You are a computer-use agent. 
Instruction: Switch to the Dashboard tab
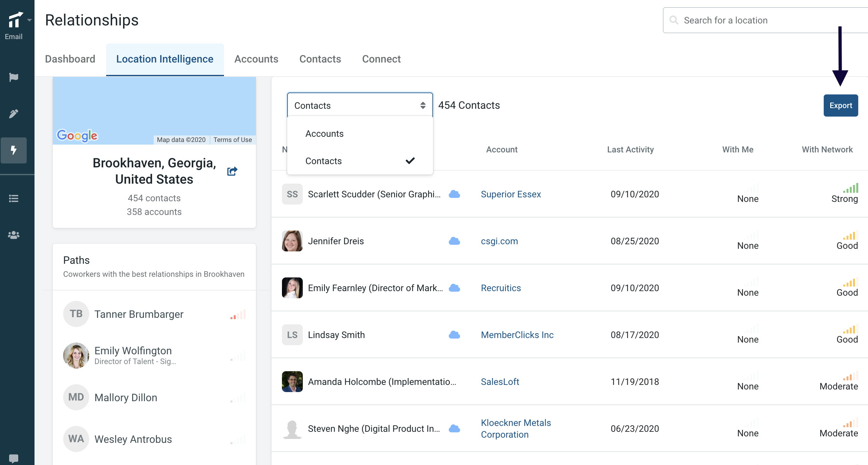70,59
